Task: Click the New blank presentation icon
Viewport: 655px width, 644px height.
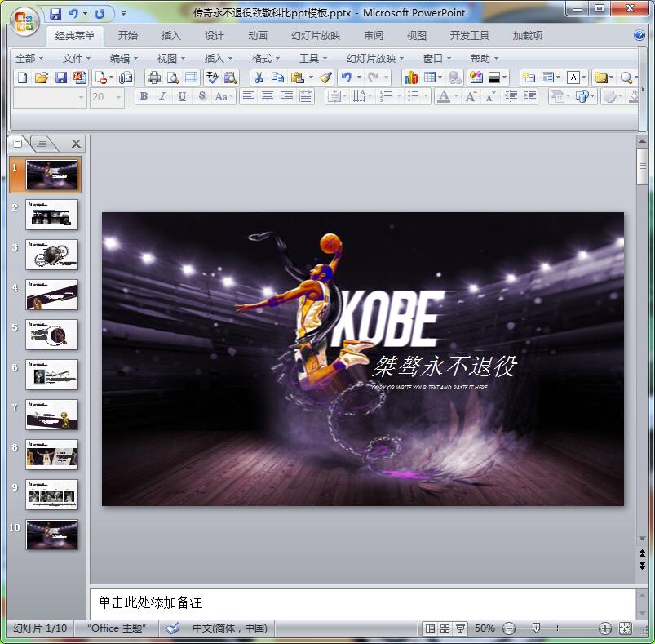Action: click(23, 78)
